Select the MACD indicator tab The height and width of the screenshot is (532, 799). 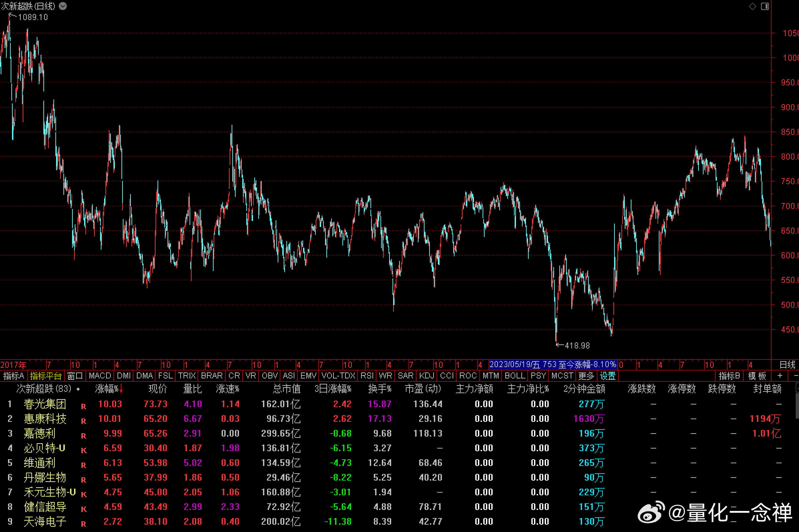tap(100, 375)
